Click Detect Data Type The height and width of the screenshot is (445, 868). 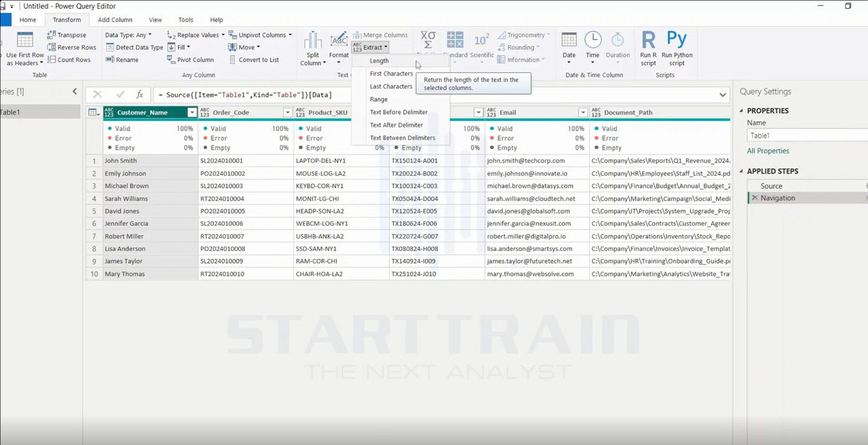click(134, 47)
